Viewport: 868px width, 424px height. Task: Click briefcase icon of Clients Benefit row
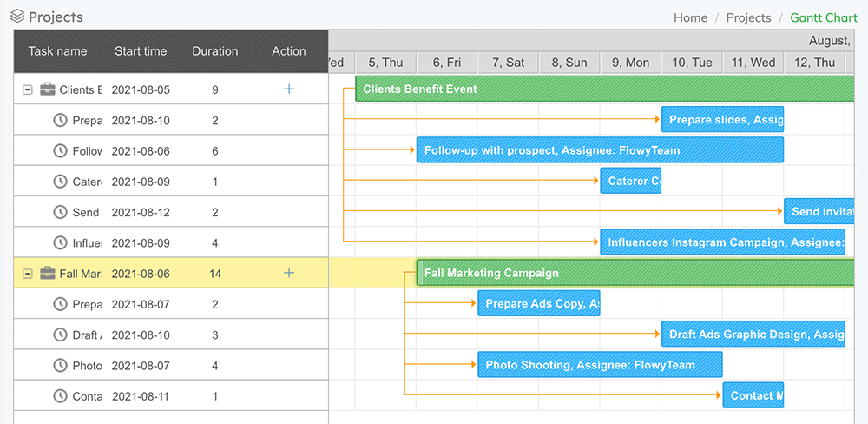[x=48, y=89]
